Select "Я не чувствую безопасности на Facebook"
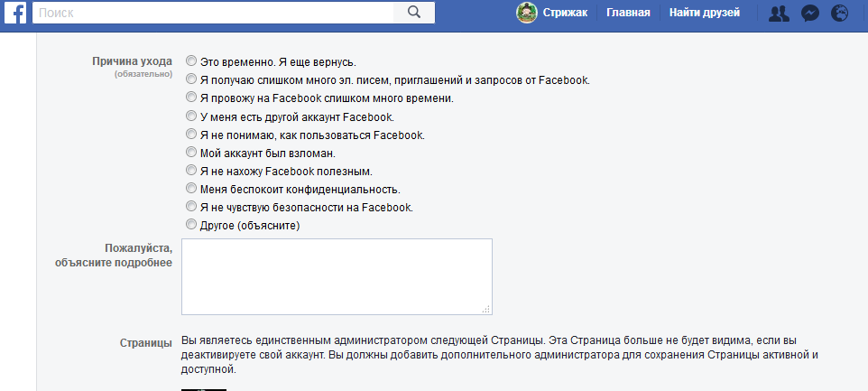 coord(190,207)
